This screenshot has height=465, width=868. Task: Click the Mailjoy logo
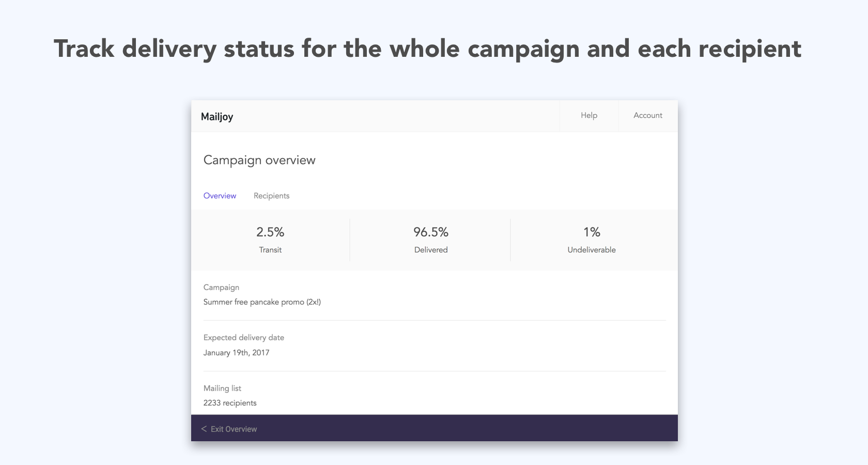pyautogui.click(x=217, y=117)
